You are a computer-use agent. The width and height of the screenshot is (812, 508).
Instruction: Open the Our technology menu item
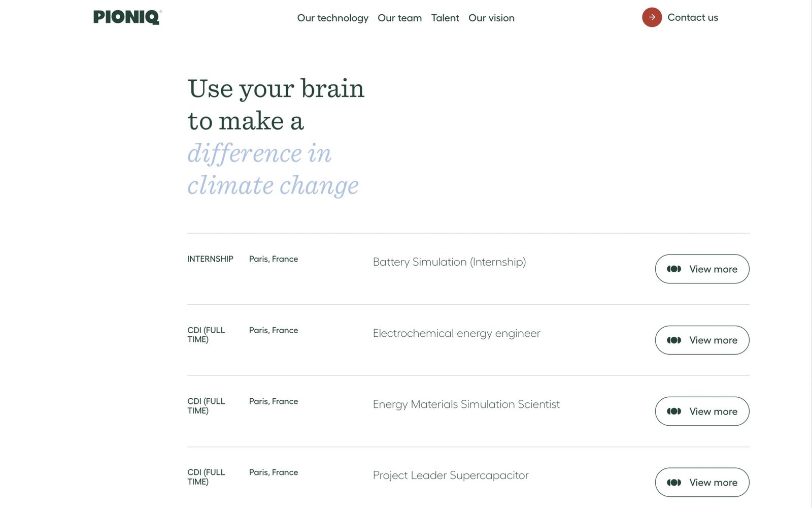tap(332, 18)
